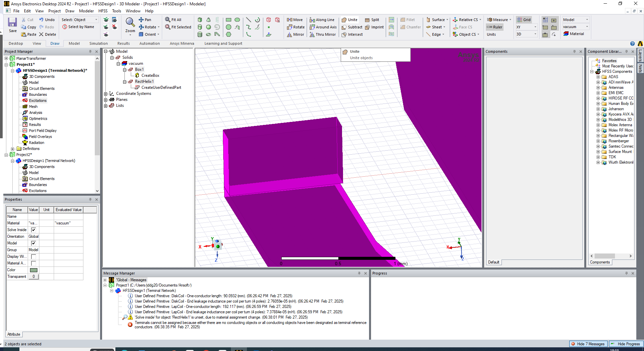Click the Hide 7 Messages button
This screenshot has width=644, height=351.
pos(589,344)
